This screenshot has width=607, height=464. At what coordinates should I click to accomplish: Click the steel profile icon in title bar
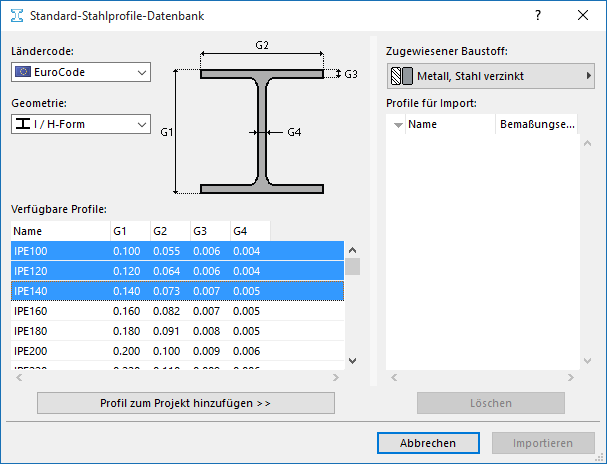(x=17, y=16)
